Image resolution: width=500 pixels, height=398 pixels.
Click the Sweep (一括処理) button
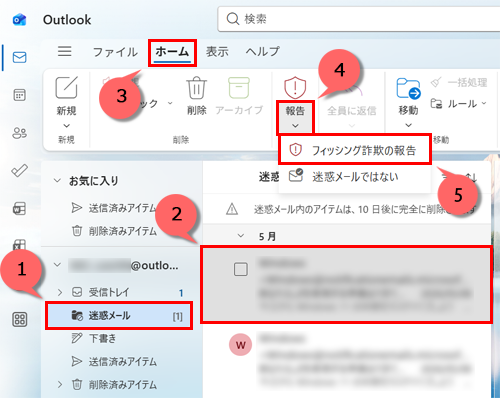point(459,82)
